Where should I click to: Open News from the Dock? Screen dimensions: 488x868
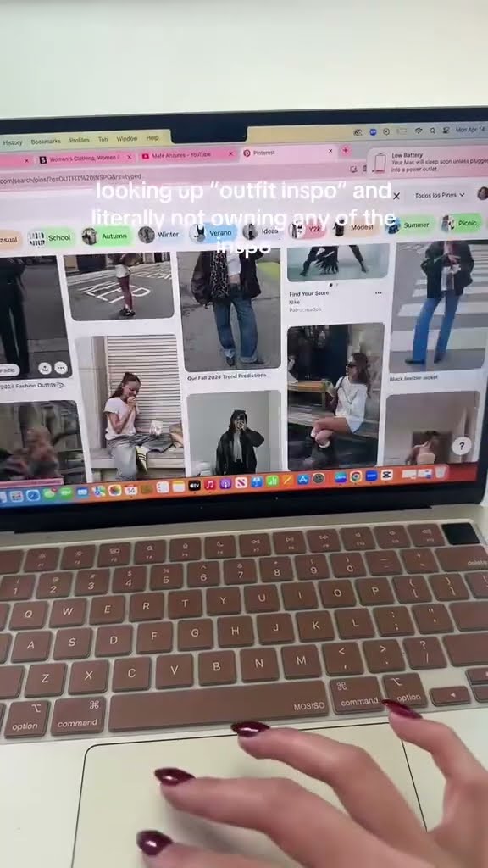[241, 482]
